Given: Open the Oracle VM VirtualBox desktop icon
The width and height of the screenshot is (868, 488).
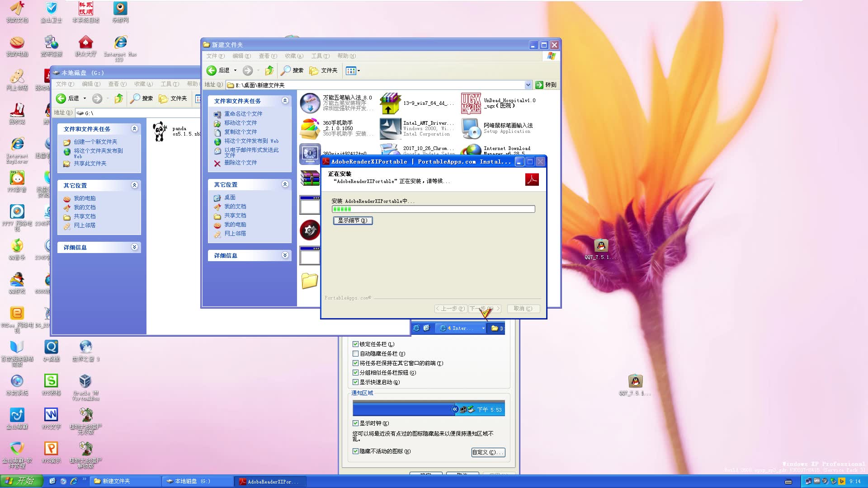Looking at the screenshot, I should [x=85, y=382].
